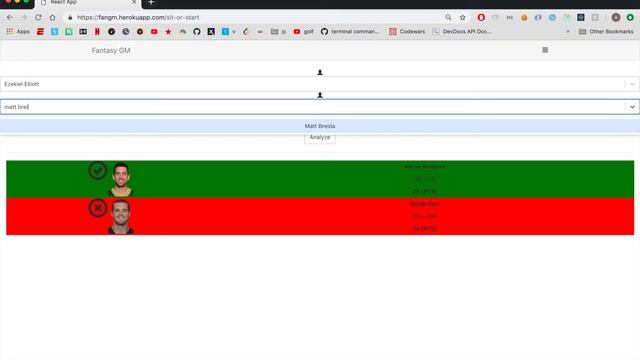Screen dimensions: 640x360
Task: Click the Fantasy GM brand title
Action: 111,51
